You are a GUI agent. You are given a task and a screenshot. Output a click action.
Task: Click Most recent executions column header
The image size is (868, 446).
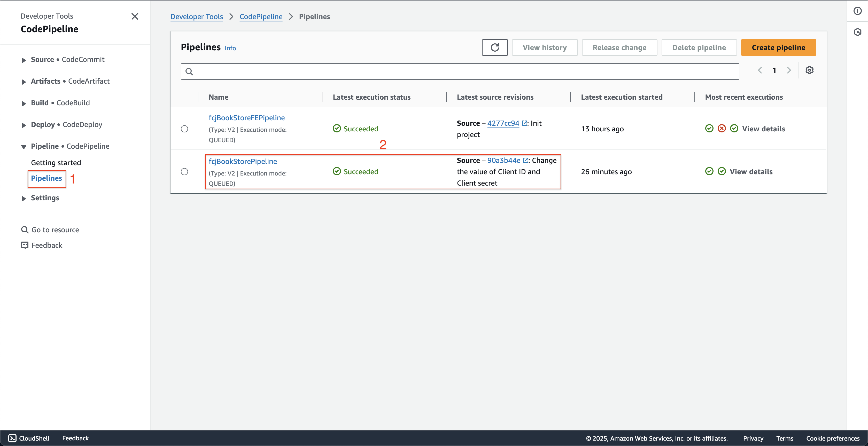[744, 97]
